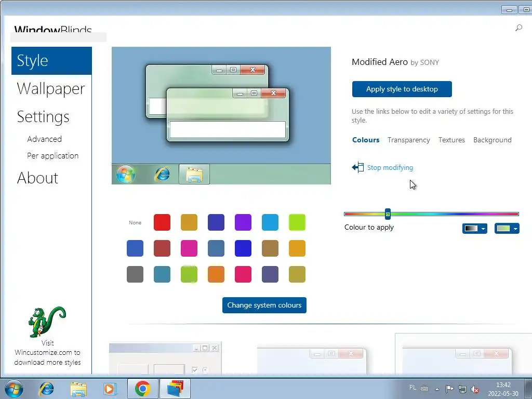Screen dimensions: 532x399
Task: Open the About section
Action: tap(37, 178)
